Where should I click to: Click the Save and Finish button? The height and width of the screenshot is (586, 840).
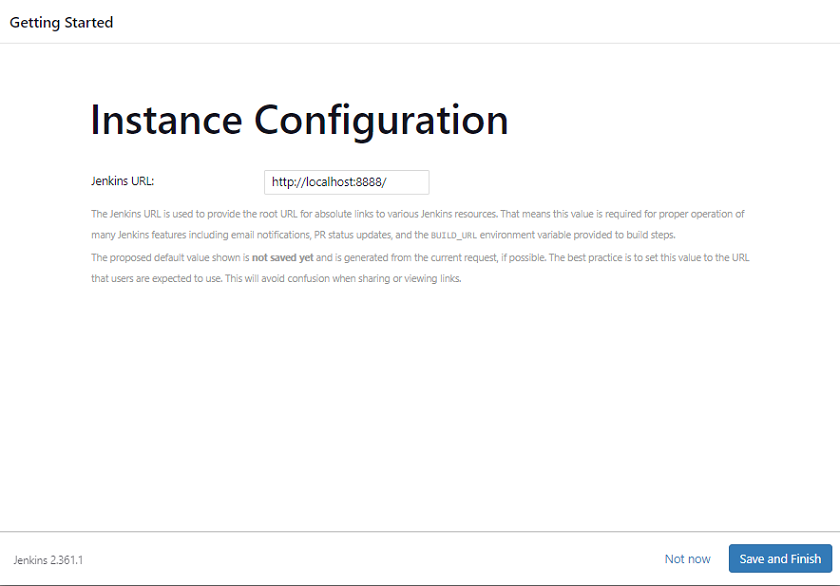pos(780,559)
